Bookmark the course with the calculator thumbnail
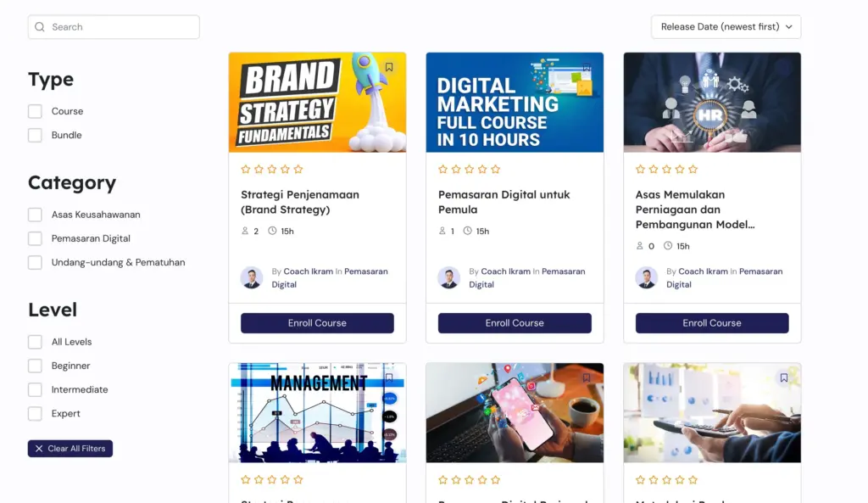Viewport: 868px width, 503px height. tap(784, 377)
